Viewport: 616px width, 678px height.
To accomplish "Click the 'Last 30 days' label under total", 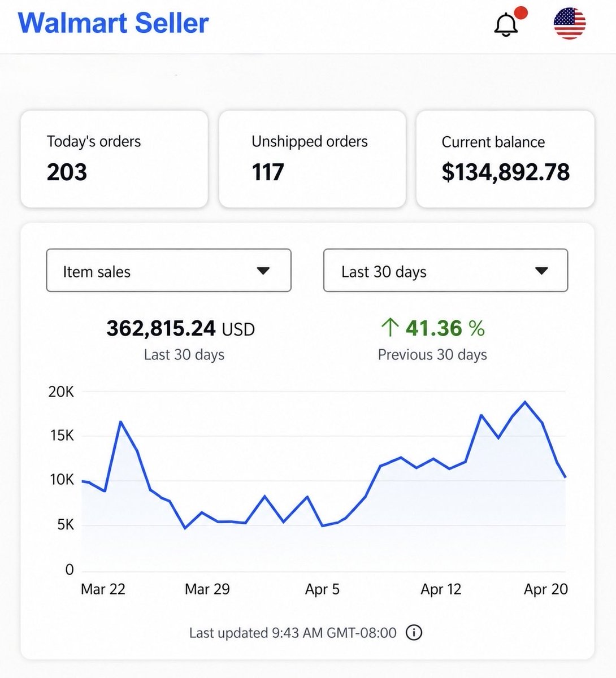I will [184, 355].
